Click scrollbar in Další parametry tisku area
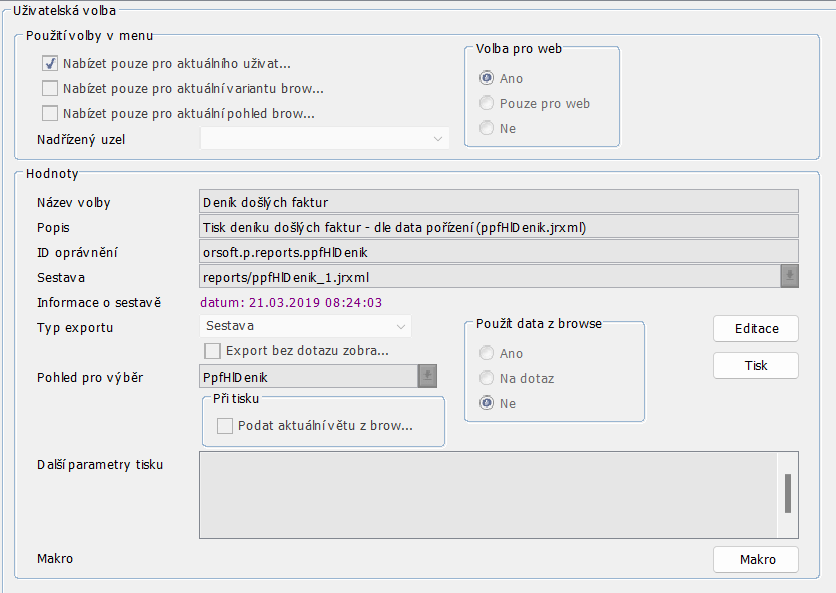The image size is (836, 593). coord(788,493)
